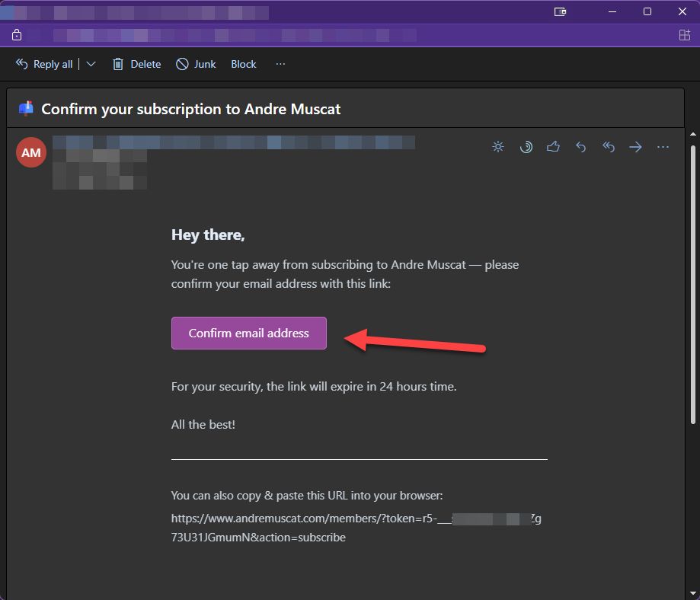Viewport: 700px width, 600px height.
Task: Open the andremuscat.com subscribe URL link
Action: (x=356, y=528)
